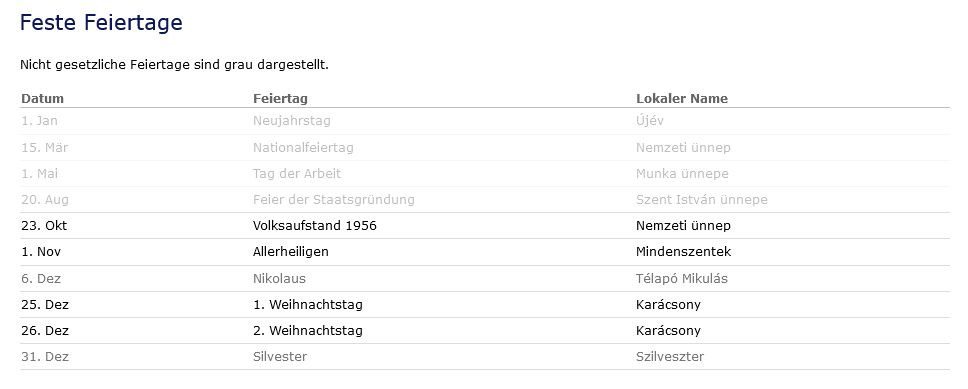Select Volksaufstand 1956 holiday
968x389 pixels.
(x=315, y=226)
